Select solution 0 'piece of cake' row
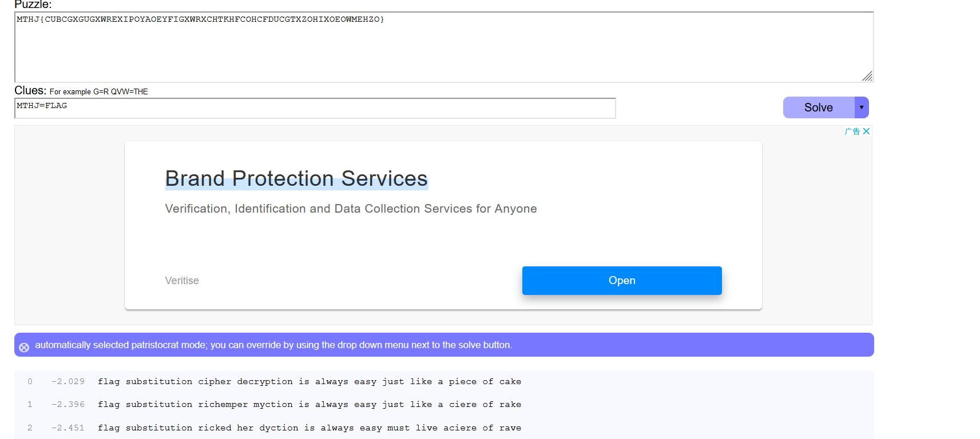This screenshot has width=980, height=439. pyautogui.click(x=444, y=381)
